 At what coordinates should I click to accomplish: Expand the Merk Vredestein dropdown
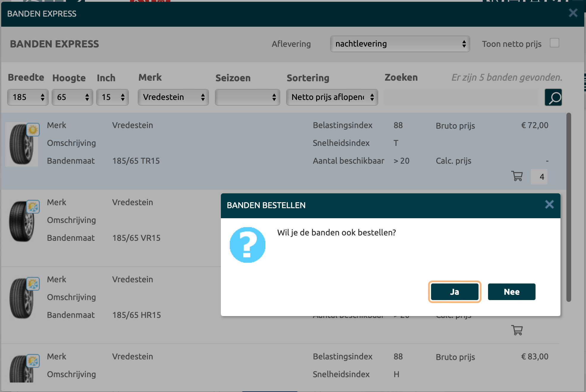click(x=173, y=97)
